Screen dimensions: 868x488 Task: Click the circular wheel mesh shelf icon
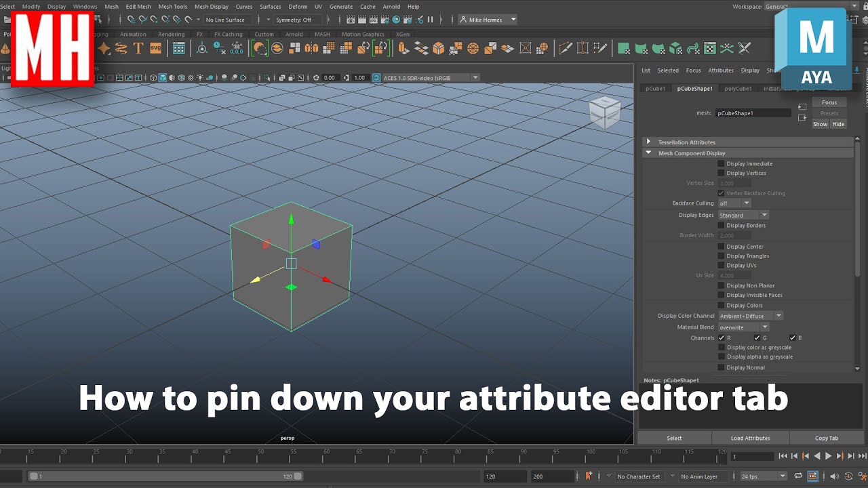[473, 48]
